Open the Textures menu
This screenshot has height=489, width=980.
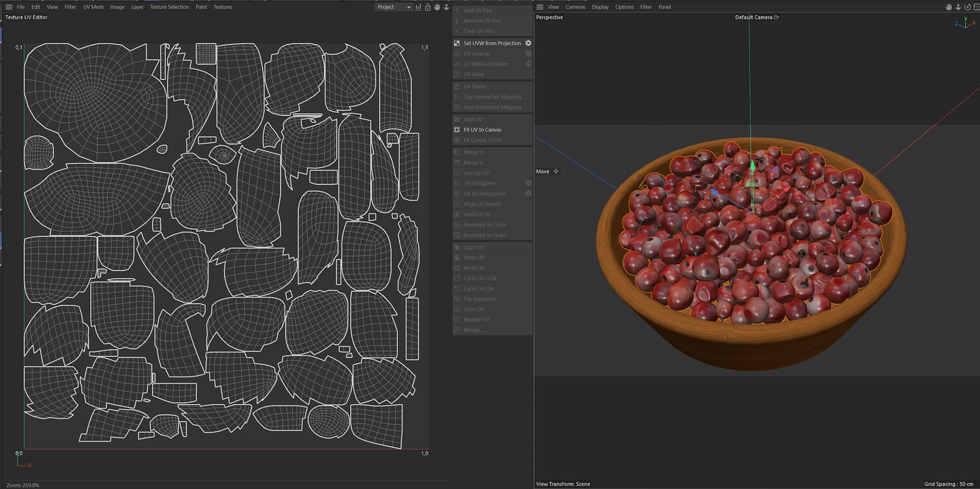click(223, 7)
